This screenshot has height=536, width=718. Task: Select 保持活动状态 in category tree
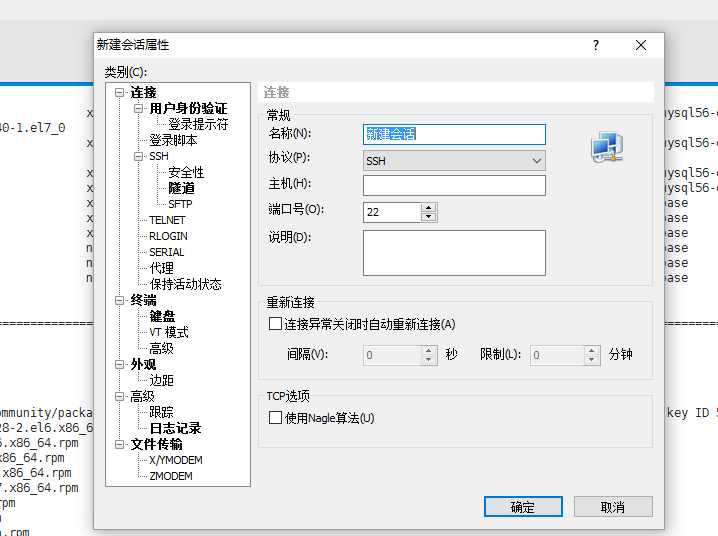click(x=185, y=284)
